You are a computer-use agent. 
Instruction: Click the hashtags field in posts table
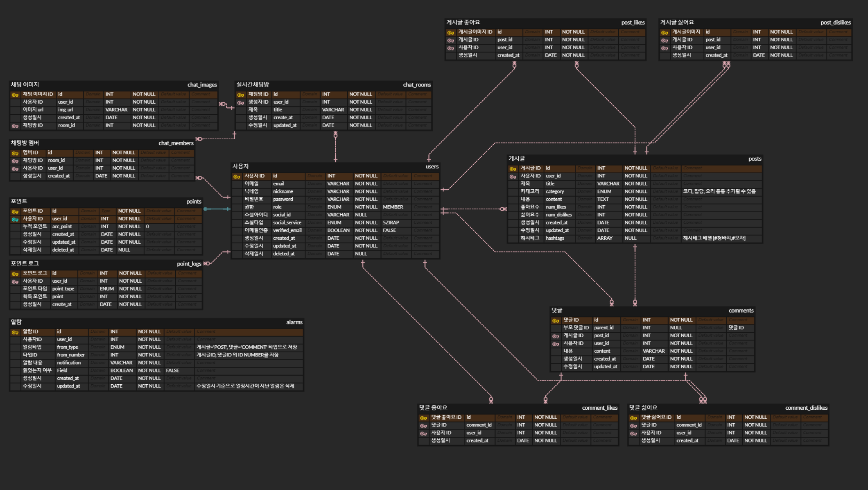(555, 238)
